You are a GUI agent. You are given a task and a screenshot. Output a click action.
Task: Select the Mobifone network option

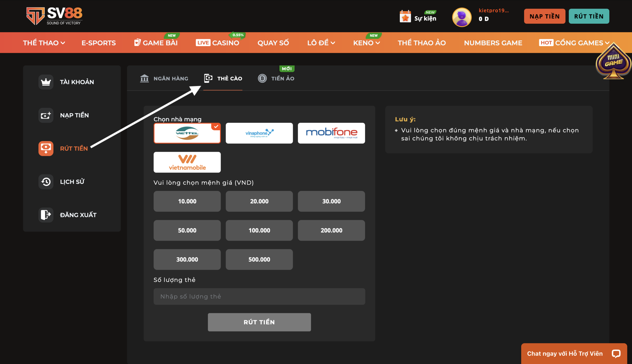(x=331, y=133)
